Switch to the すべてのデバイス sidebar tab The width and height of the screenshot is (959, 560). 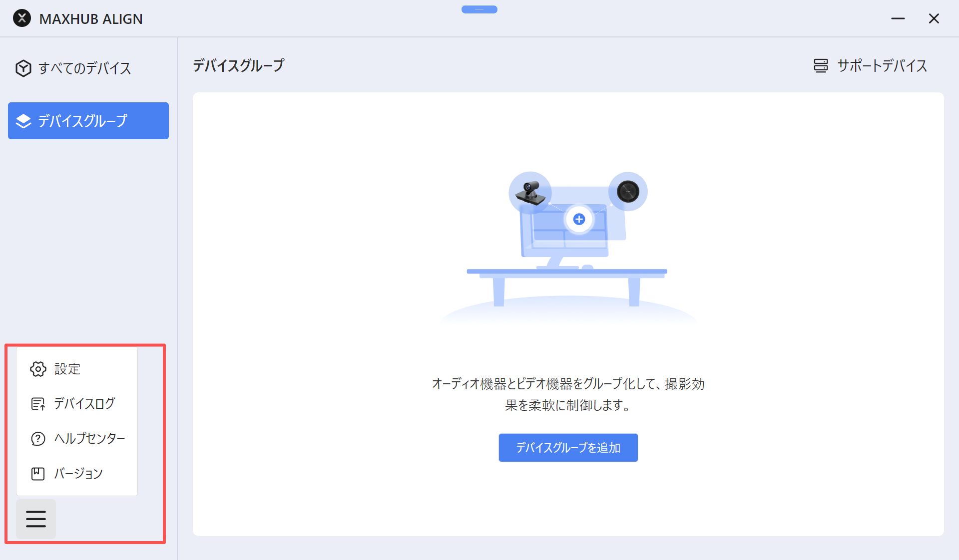point(84,68)
